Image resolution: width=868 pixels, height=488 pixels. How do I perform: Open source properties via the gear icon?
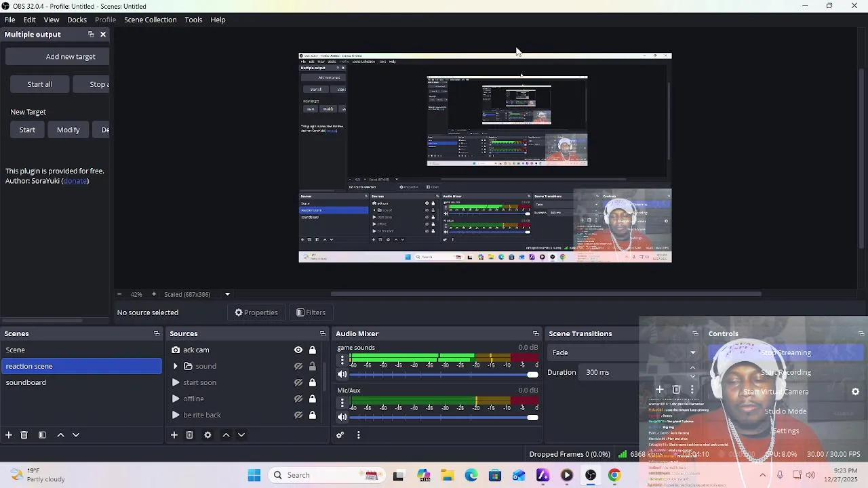pyautogui.click(x=208, y=435)
